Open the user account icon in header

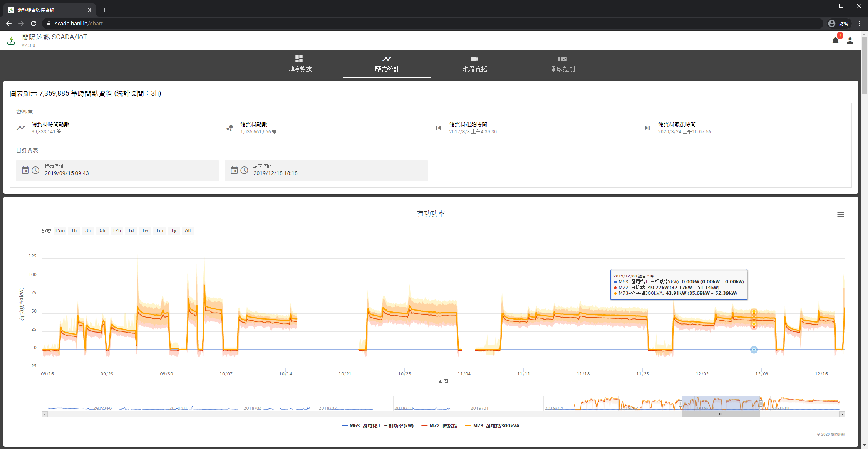tap(850, 40)
